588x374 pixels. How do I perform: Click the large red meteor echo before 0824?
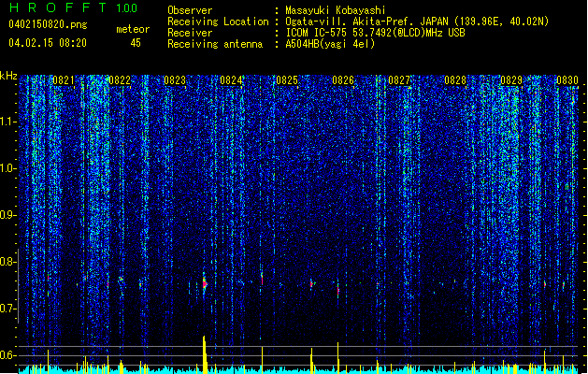click(x=205, y=283)
